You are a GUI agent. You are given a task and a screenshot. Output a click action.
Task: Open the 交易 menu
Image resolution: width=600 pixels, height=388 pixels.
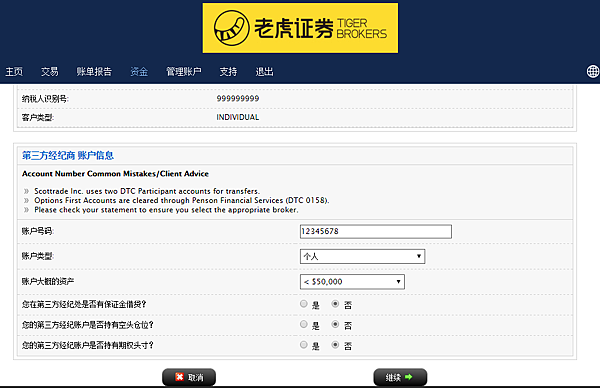point(50,72)
